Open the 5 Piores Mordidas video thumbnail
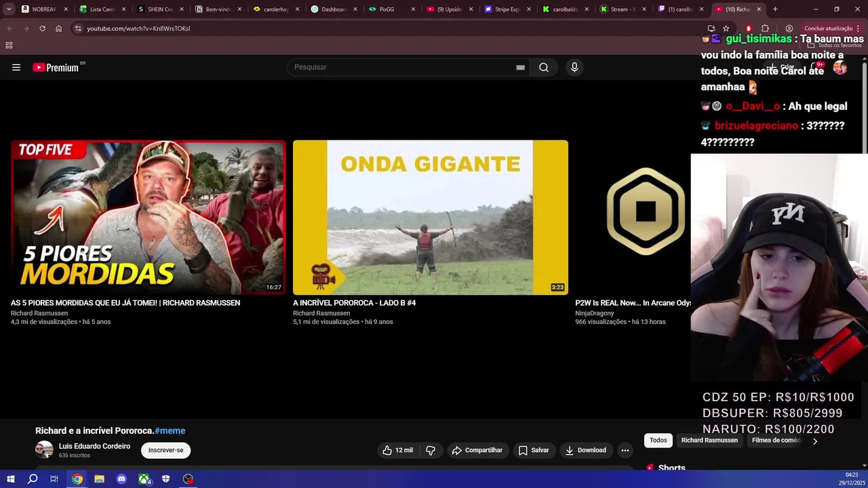Screen dimensions: 868x488 point(148,217)
